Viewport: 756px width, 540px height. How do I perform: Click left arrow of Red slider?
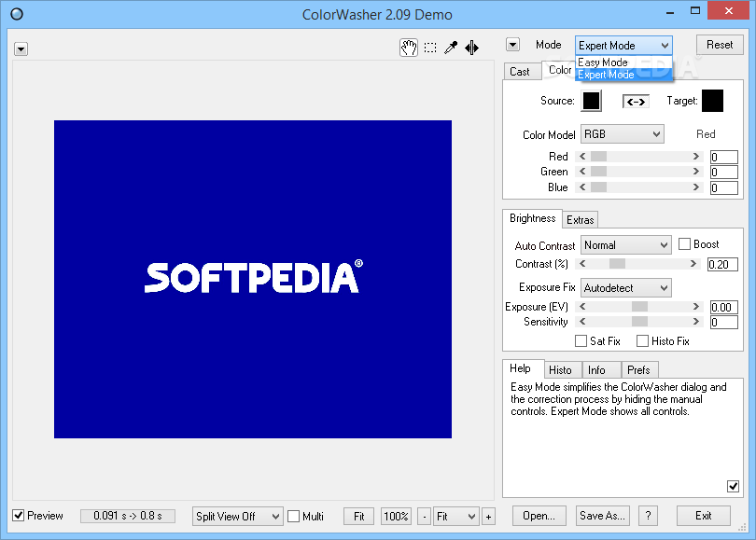pos(582,157)
